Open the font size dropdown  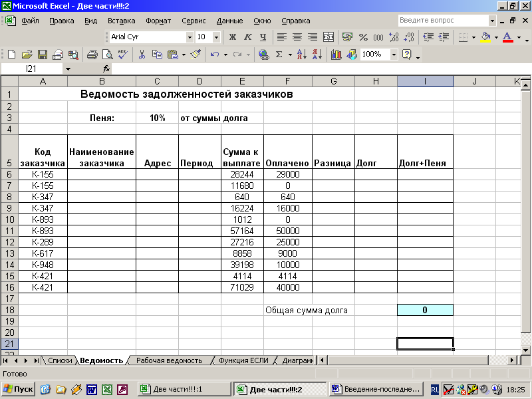(216, 37)
